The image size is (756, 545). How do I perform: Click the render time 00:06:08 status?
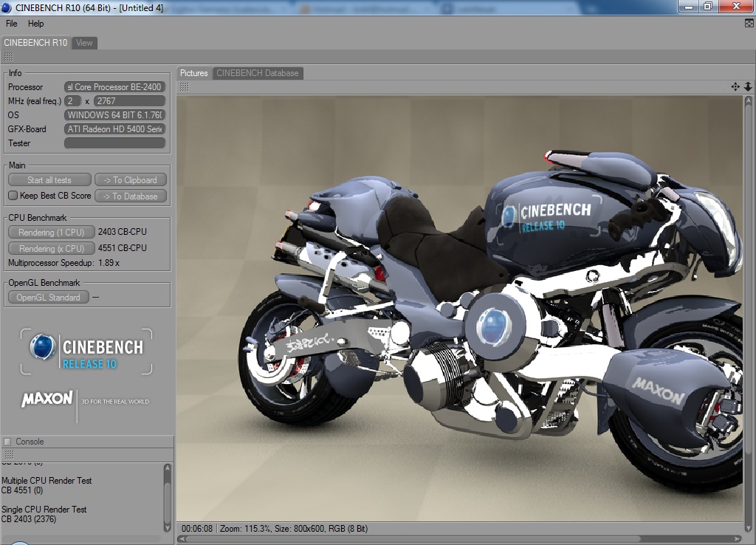(196, 529)
